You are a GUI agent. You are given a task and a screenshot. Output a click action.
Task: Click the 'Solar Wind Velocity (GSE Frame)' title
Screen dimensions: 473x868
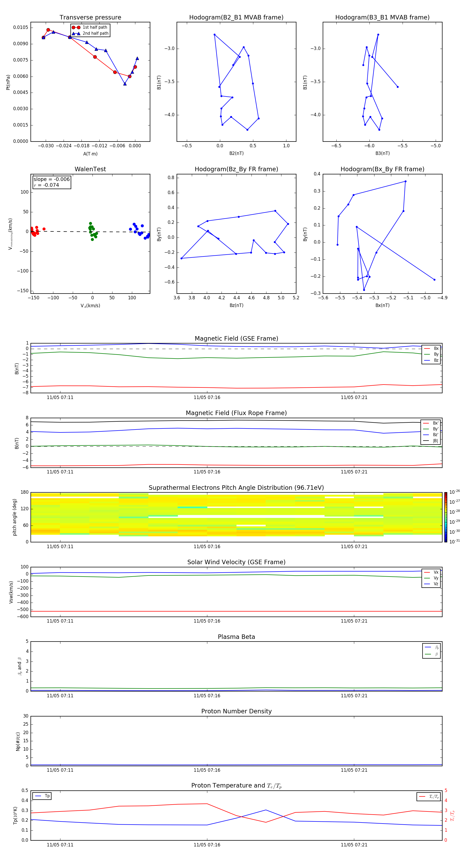[236, 562]
